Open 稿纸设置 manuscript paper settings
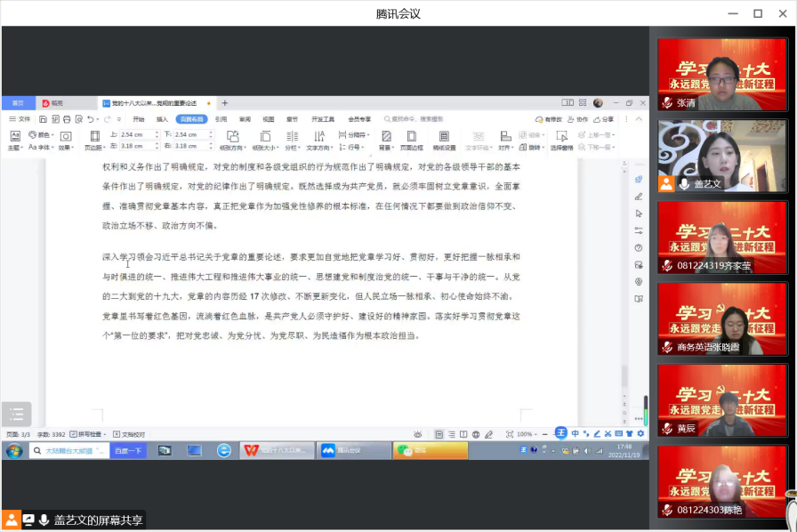 444,140
